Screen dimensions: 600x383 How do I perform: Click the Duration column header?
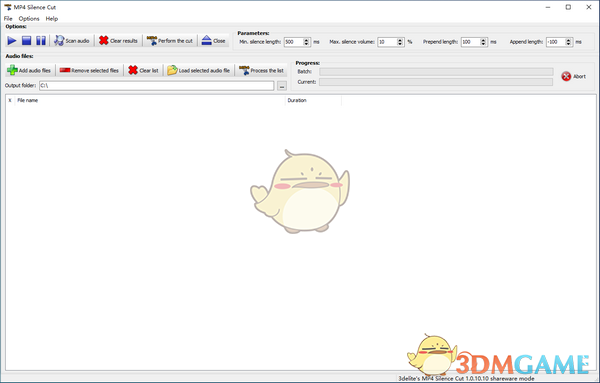pos(313,100)
